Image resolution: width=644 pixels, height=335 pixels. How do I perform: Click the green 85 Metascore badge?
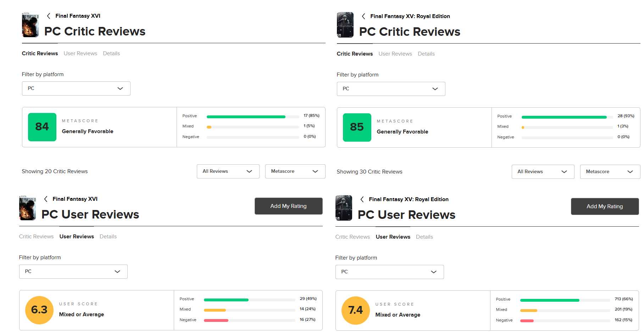pos(357,127)
